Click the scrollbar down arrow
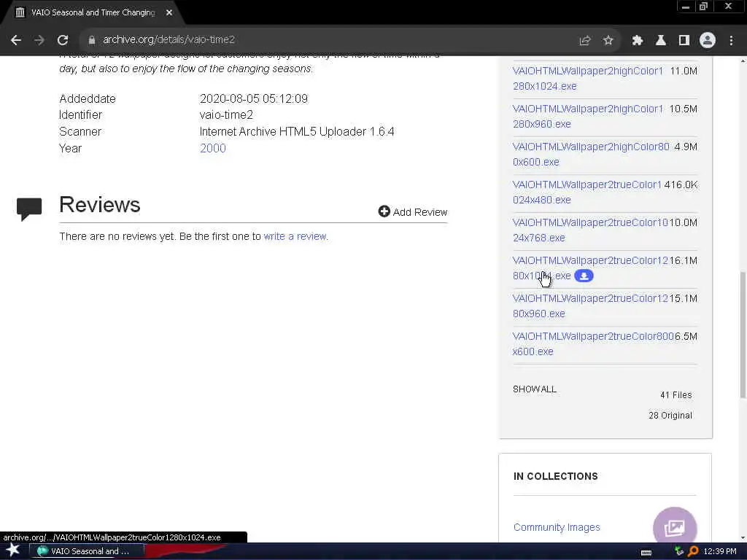The image size is (747, 560). click(x=743, y=538)
